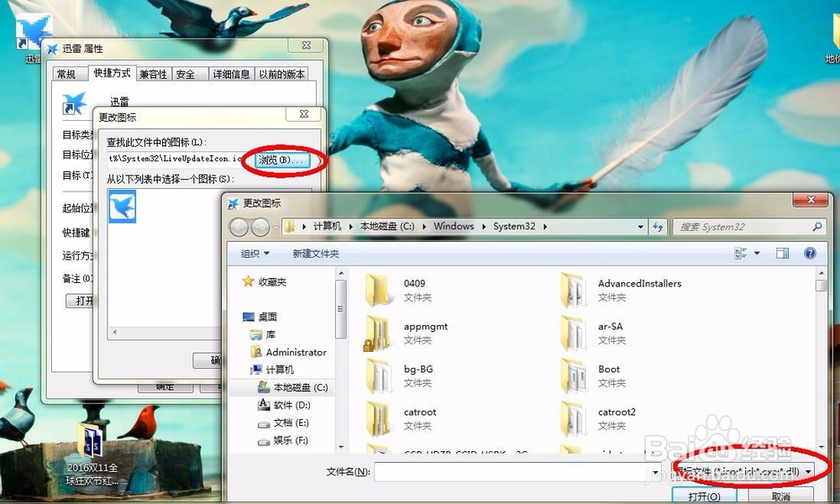Click the 打开(O) button
This screenshot has height=504, width=840.
pyautogui.click(x=703, y=496)
